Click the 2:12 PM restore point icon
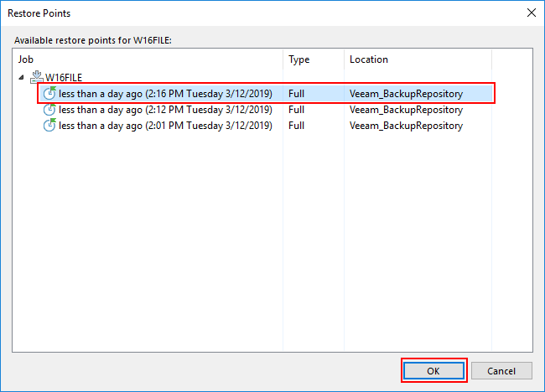Image resolution: width=545 pixels, height=392 pixels. point(49,110)
